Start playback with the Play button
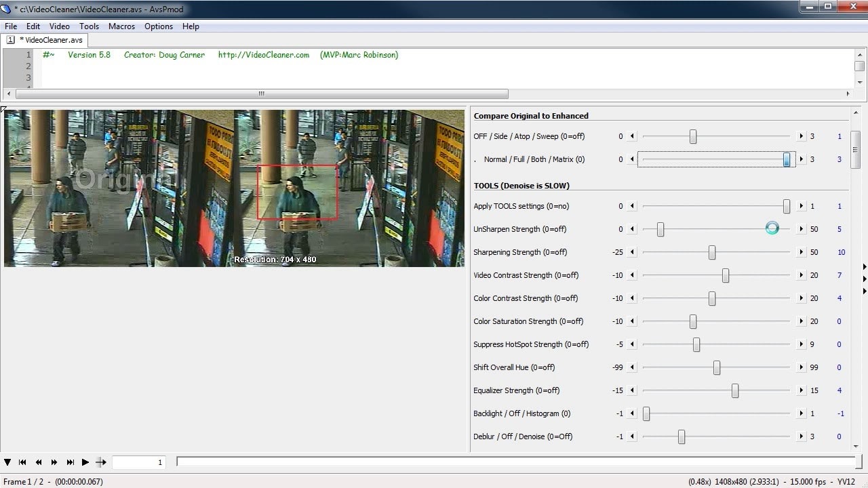 85,462
